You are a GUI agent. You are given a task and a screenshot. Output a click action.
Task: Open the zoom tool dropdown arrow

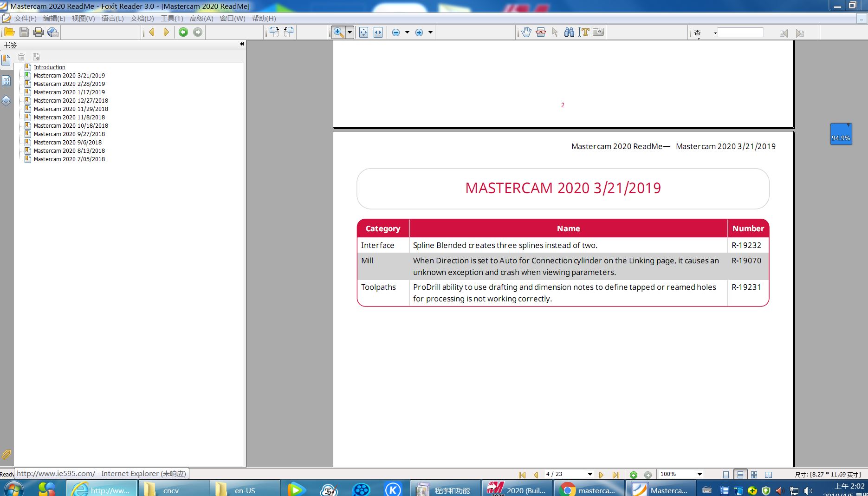point(350,32)
